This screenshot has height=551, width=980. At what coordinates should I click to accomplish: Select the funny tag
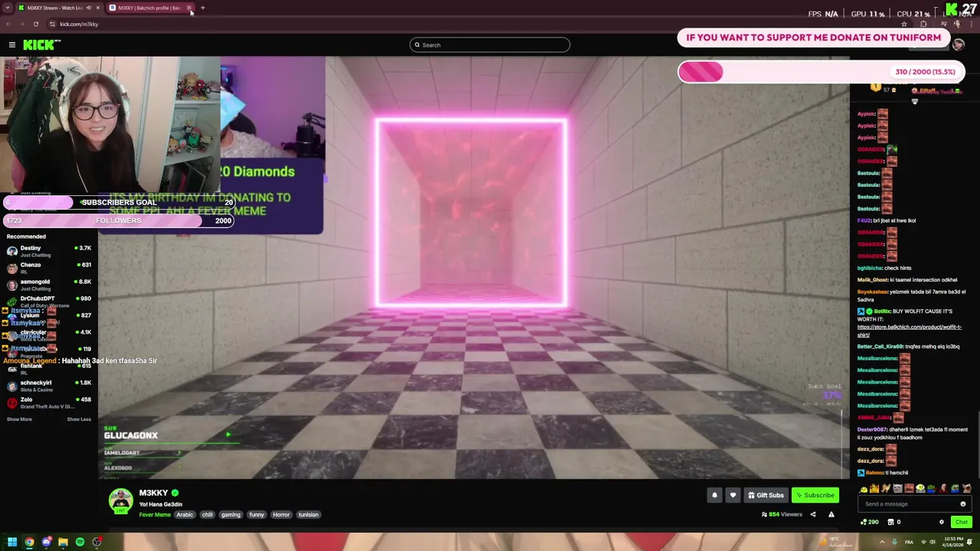256,515
